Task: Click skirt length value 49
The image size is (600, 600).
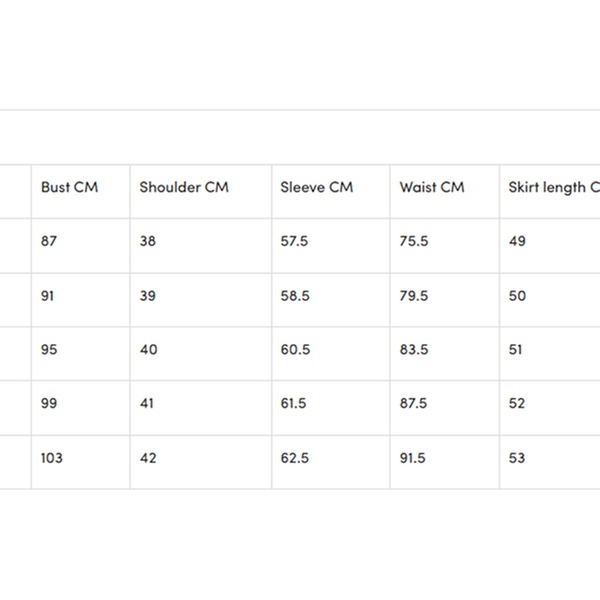Action: pyautogui.click(x=517, y=242)
